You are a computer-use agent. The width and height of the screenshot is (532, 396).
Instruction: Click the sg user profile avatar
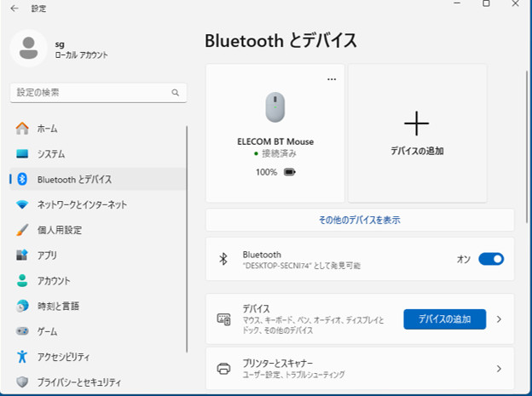tap(29, 48)
